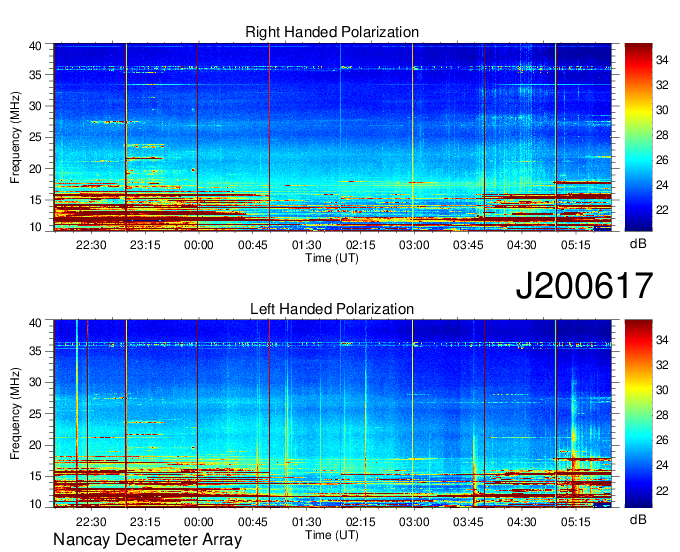This screenshot has height=552, width=680.
Task: Click the 22:30 tick under Left Handed plot
Action: point(91,522)
